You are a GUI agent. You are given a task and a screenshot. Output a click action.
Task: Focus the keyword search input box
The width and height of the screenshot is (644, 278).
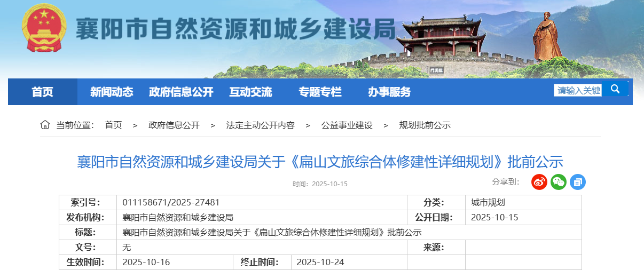pos(578,90)
